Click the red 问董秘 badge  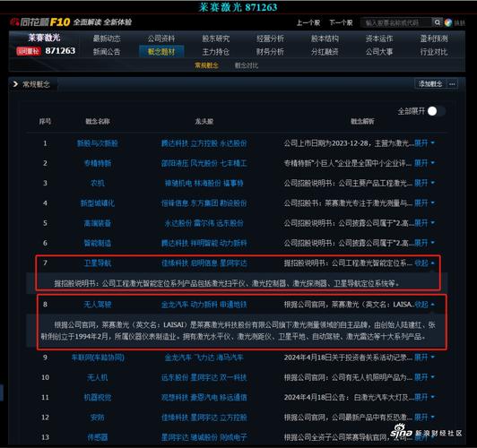29,51
